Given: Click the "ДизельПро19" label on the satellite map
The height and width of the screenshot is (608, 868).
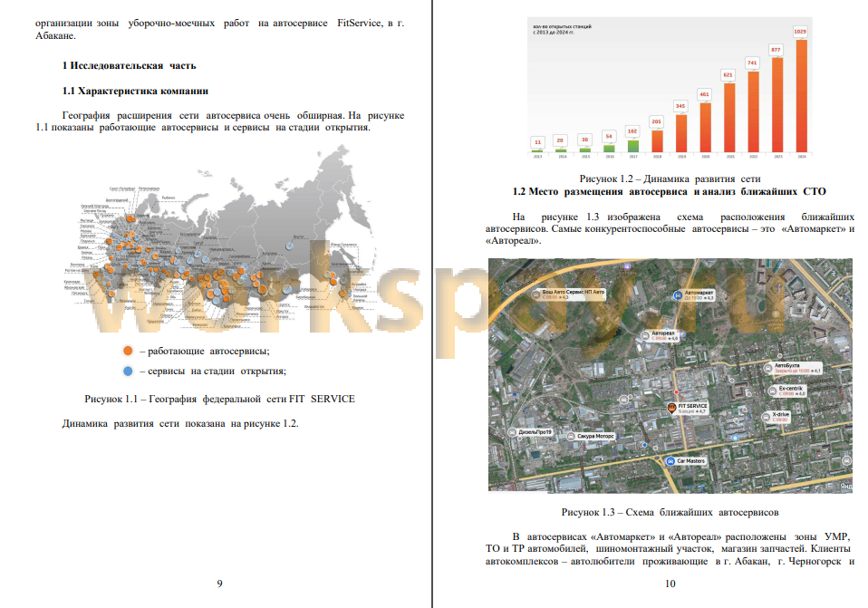Looking at the screenshot, I should [535, 432].
